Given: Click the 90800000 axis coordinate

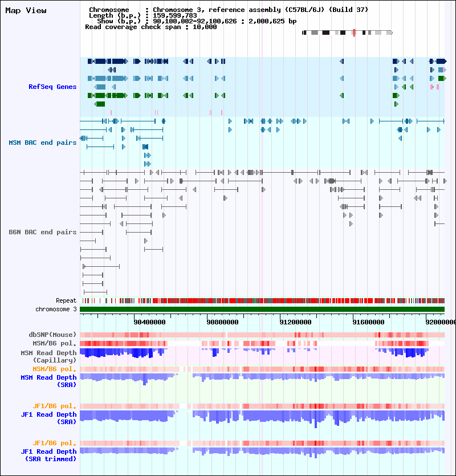Looking at the screenshot, I should pyautogui.click(x=222, y=322).
